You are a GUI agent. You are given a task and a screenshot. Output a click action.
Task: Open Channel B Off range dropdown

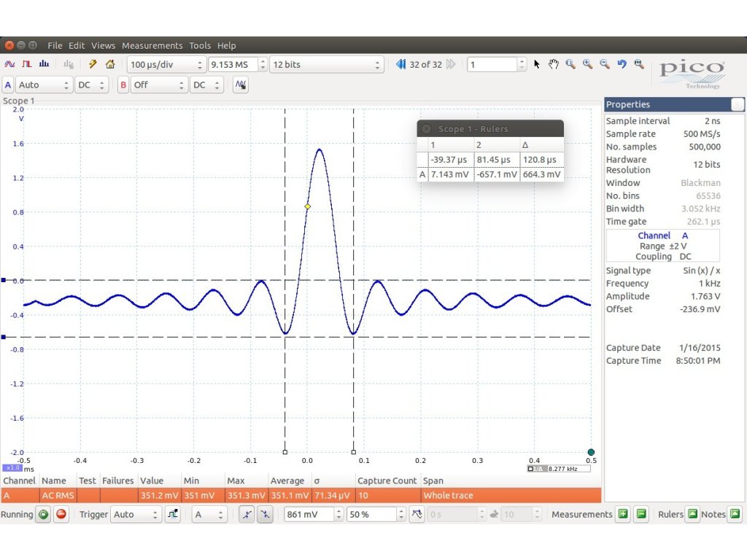tap(158, 85)
